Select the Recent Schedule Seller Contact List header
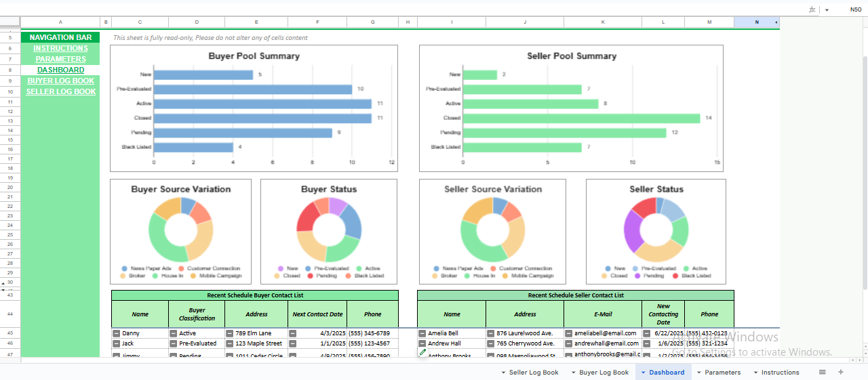Viewport: 868px width, 380px height. [576, 295]
